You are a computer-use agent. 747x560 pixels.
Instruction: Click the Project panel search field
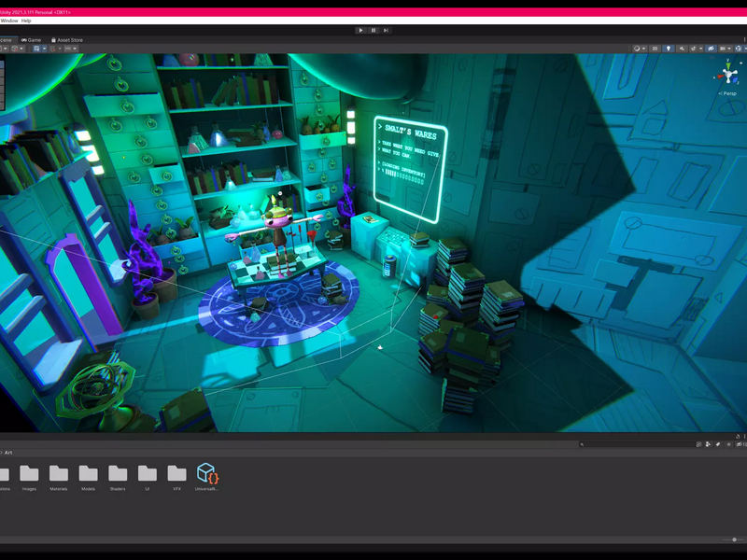pos(637,444)
